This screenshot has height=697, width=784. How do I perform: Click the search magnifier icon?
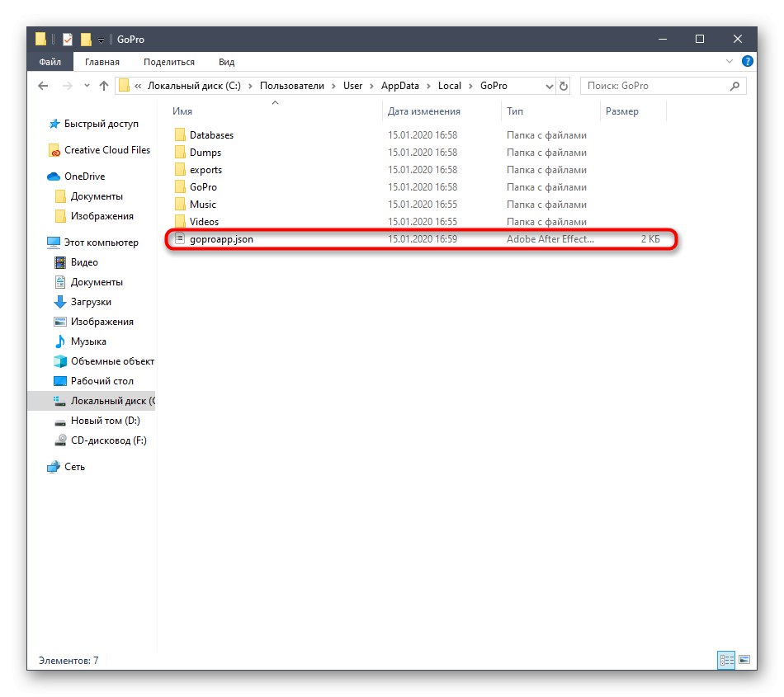(x=734, y=86)
